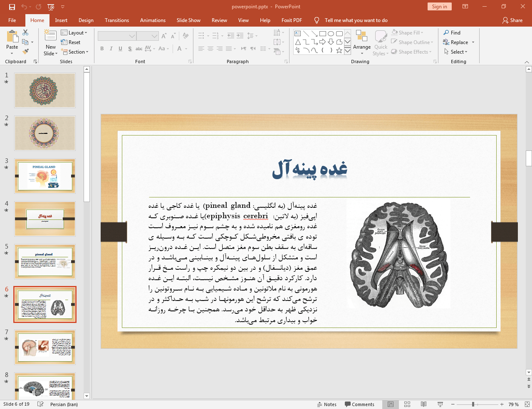Toggle Strikethrough formatting

[x=139, y=49]
